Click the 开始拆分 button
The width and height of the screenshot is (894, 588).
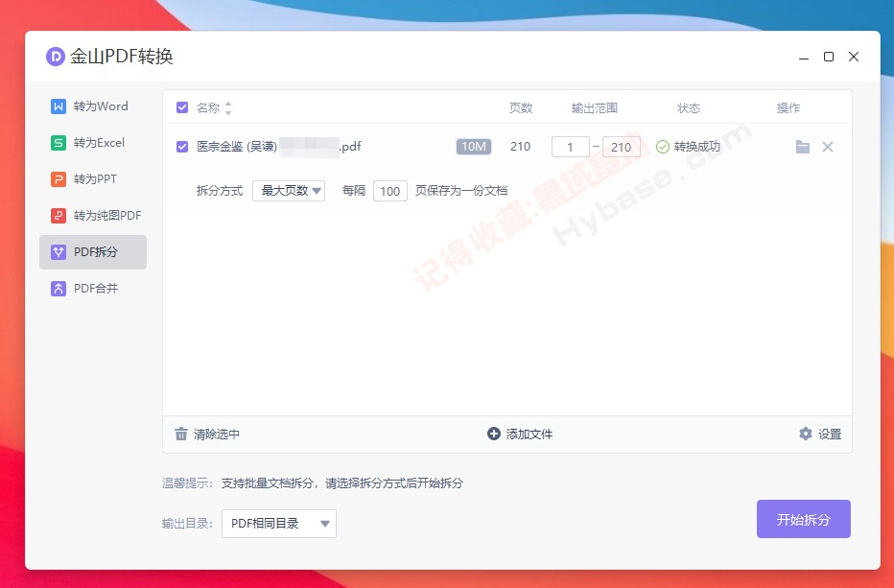pos(803,519)
